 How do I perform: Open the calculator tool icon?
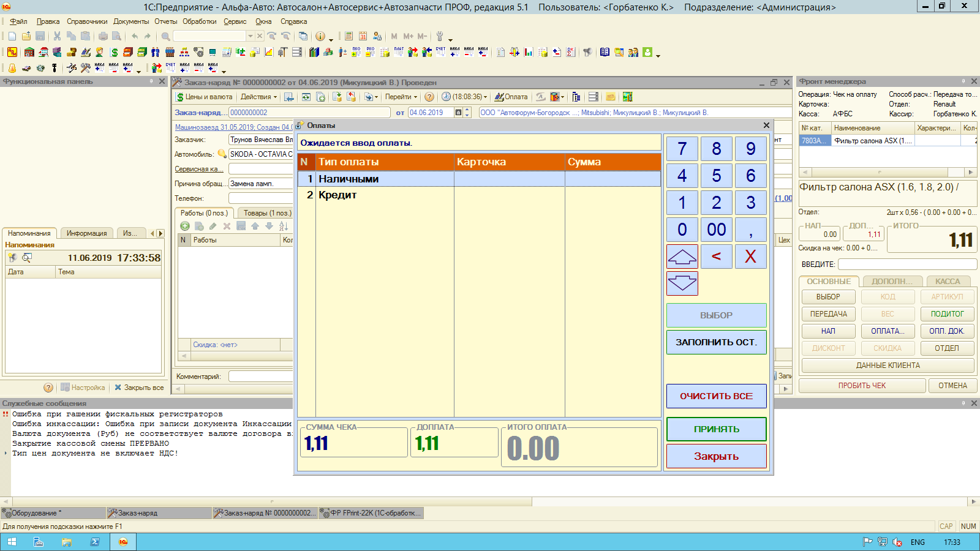tap(349, 36)
